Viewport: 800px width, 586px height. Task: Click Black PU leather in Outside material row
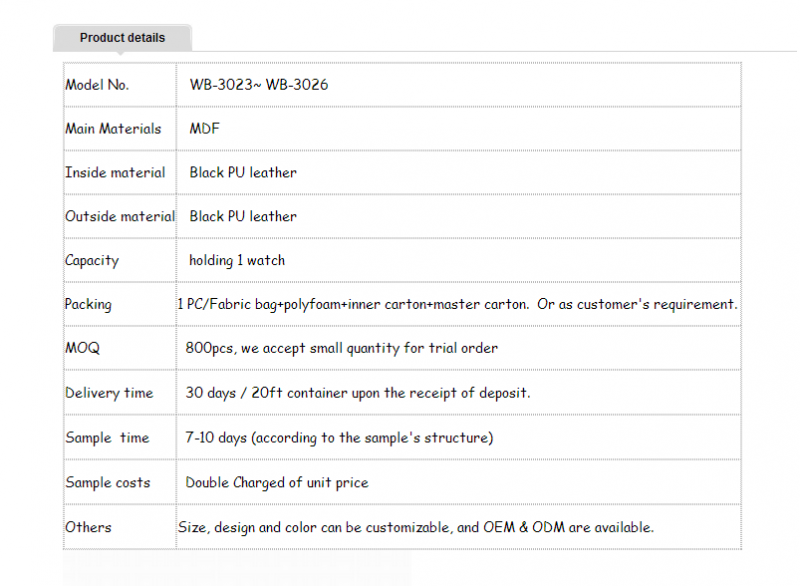(x=243, y=216)
